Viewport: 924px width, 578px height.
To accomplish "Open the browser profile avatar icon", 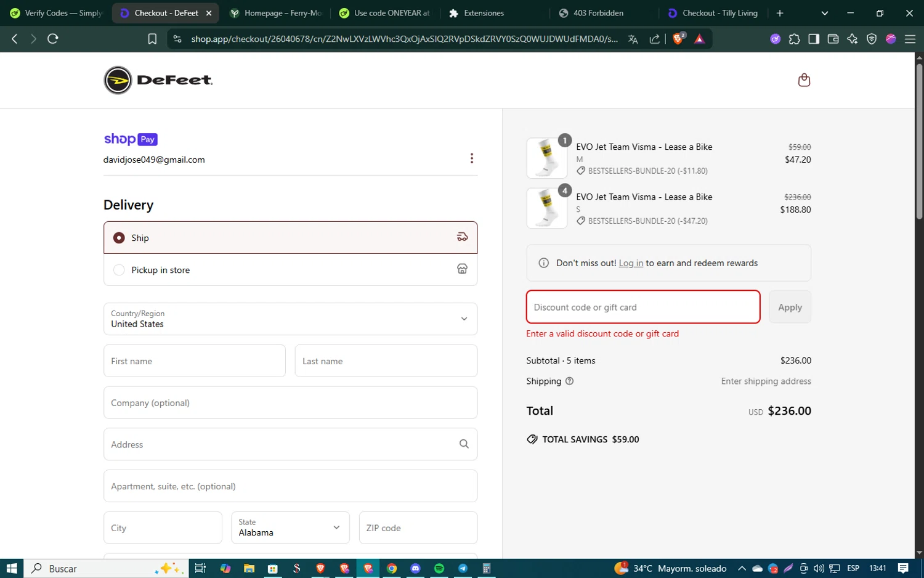I will tap(891, 39).
